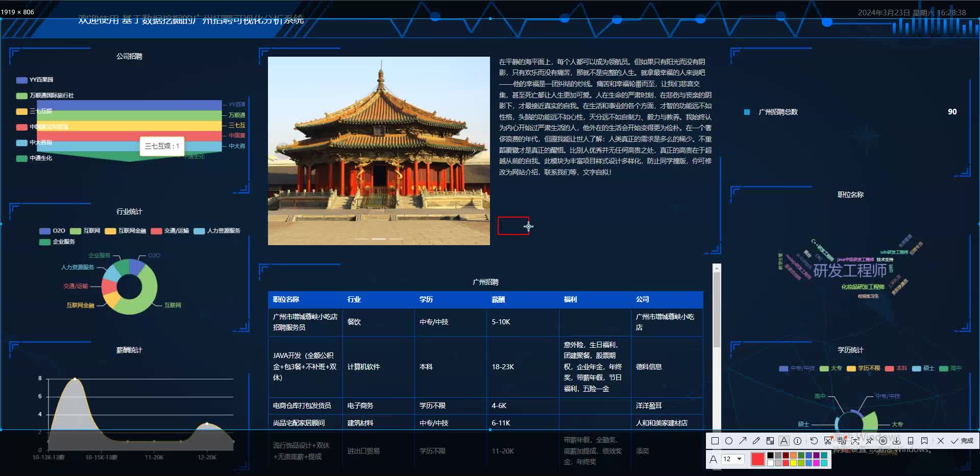Toggle 交通/运输 legend item
Image resolution: width=980 pixels, height=476 pixels.
click(169, 231)
